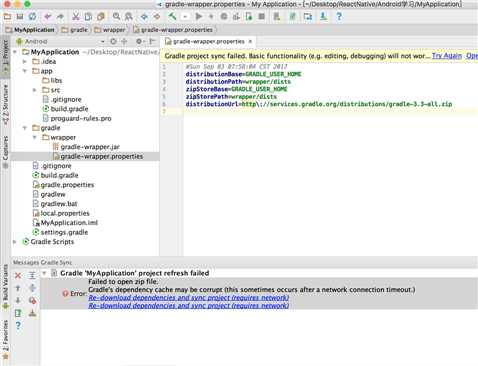
Task: Open build.gradle under app folder
Action: [x=69, y=109]
